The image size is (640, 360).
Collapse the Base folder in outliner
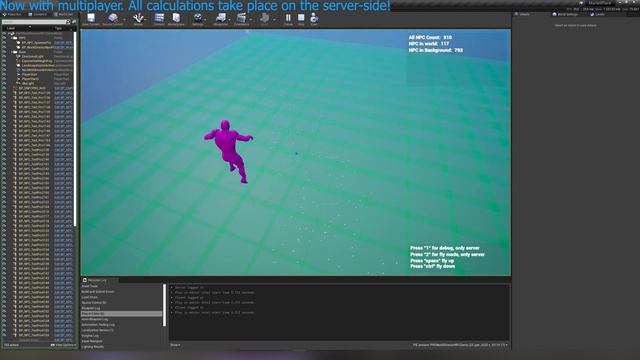pyautogui.click(x=11, y=52)
